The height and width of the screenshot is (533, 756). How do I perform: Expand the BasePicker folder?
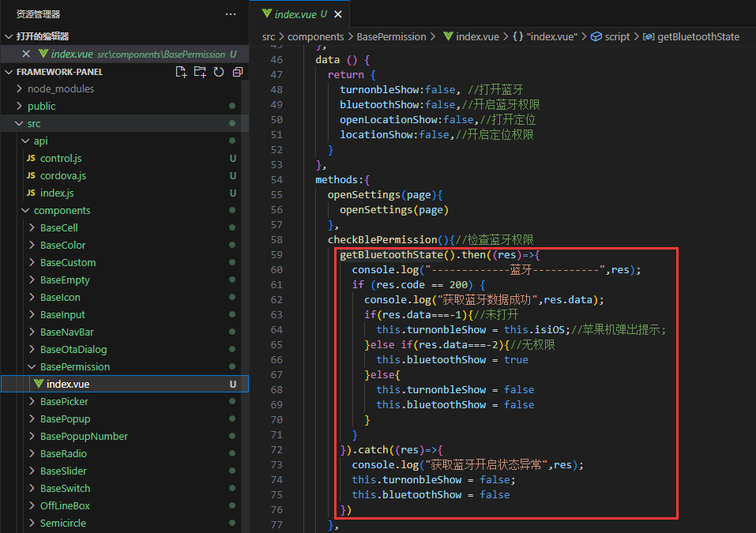32,401
